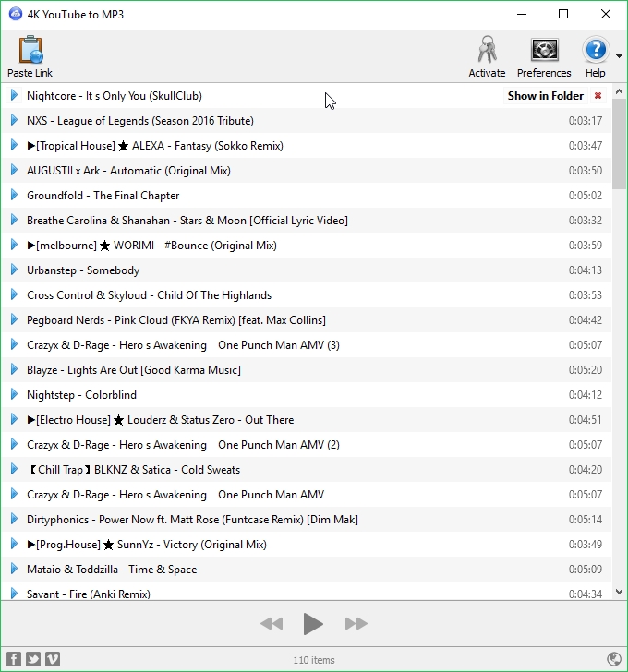
Task: Click Show in Folder button
Action: (x=545, y=96)
